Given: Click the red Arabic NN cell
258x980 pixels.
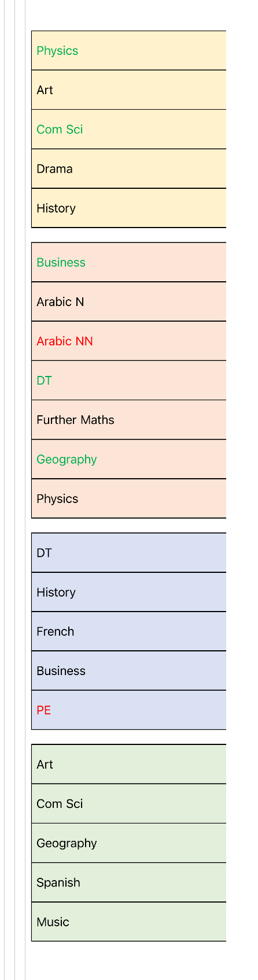Looking at the screenshot, I should point(128,341).
